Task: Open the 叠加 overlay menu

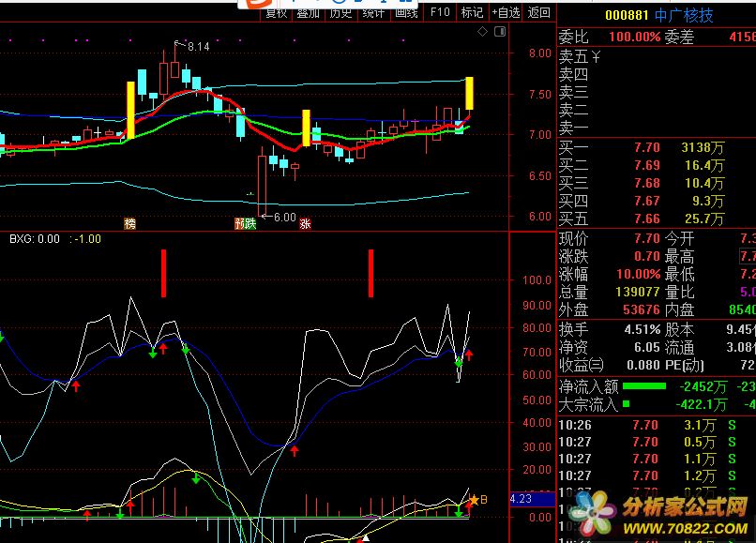Action: point(308,12)
